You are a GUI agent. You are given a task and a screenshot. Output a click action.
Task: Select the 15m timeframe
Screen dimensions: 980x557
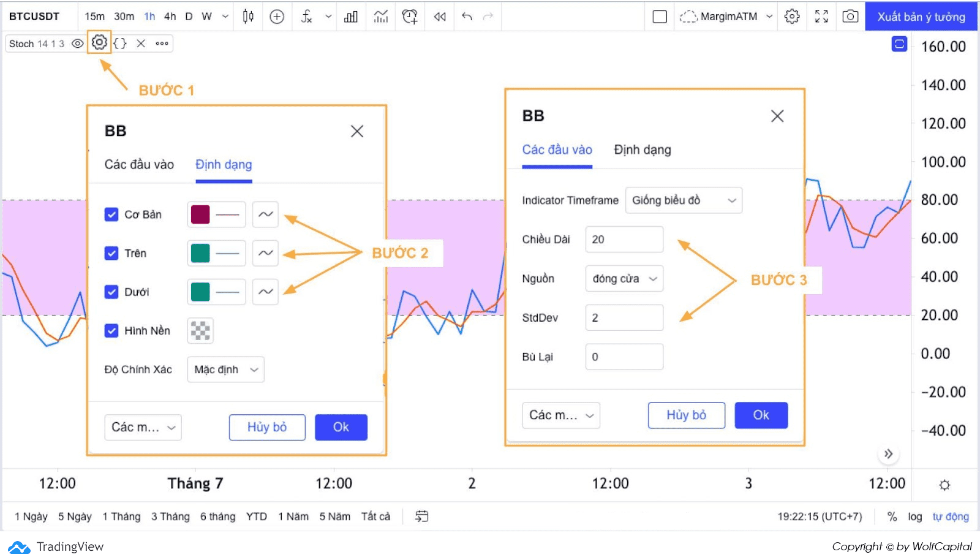[94, 17]
